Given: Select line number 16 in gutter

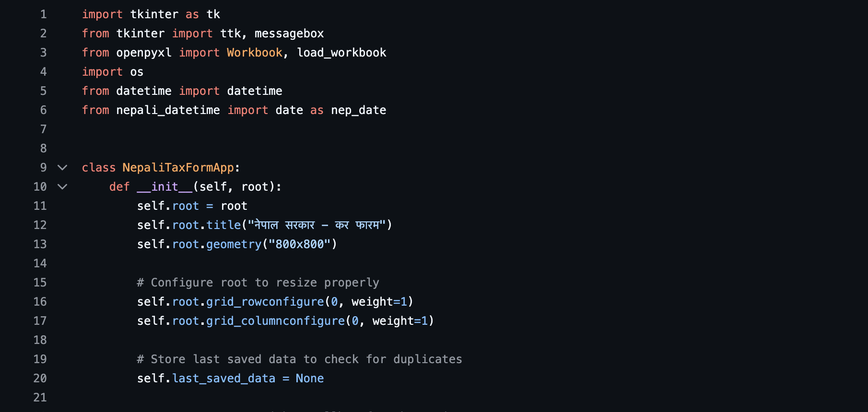Looking at the screenshot, I should coord(40,302).
